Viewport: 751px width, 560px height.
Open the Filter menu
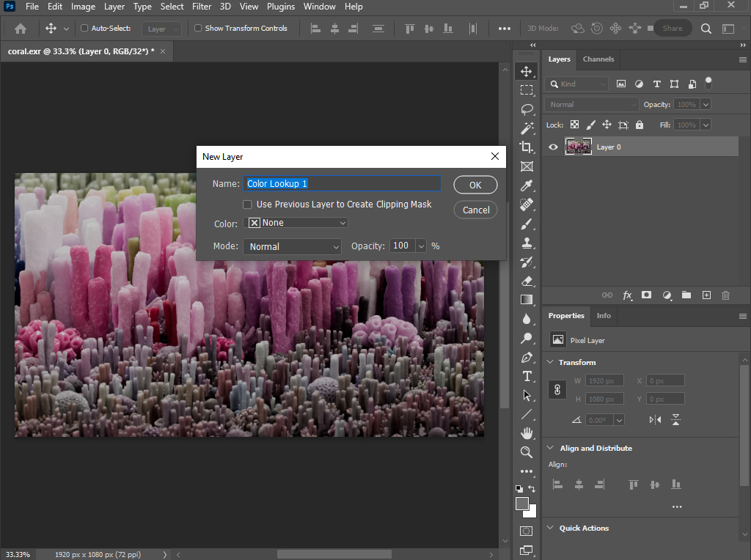tap(202, 7)
